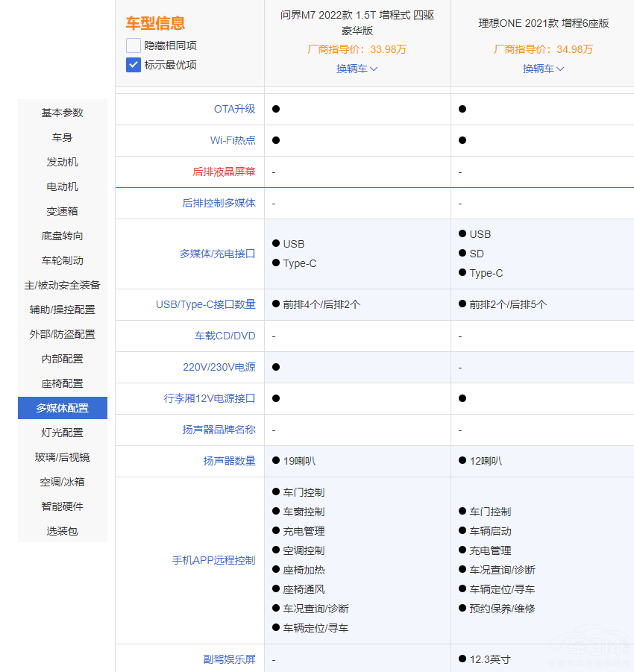Viewport: 634px width, 672px height.
Task: Open 换辆车 dropdown for 问界M7
Action: (x=357, y=69)
